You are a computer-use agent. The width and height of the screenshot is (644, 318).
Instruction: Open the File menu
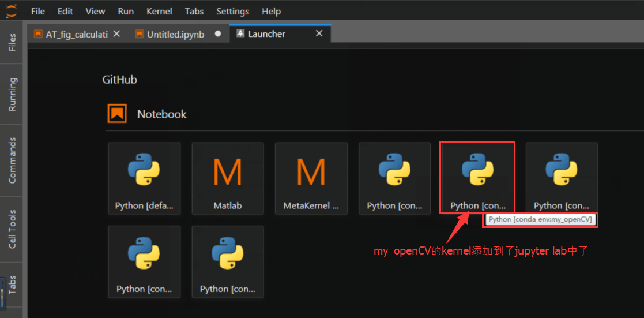coord(38,12)
